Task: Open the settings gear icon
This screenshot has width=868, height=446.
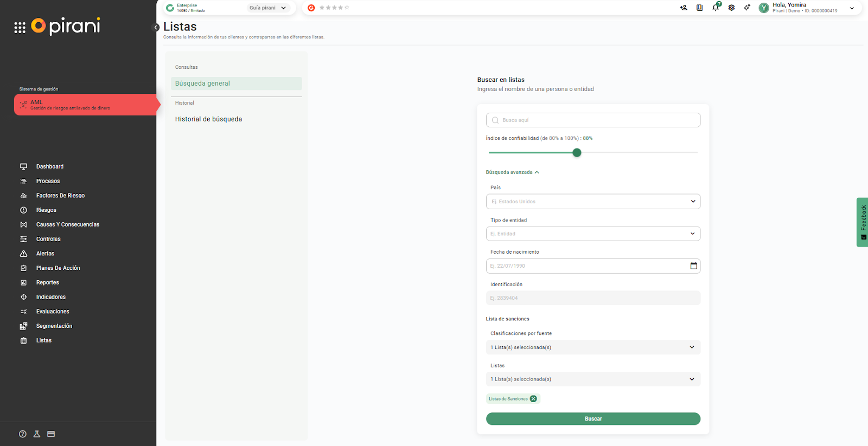Action: coord(731,8)
